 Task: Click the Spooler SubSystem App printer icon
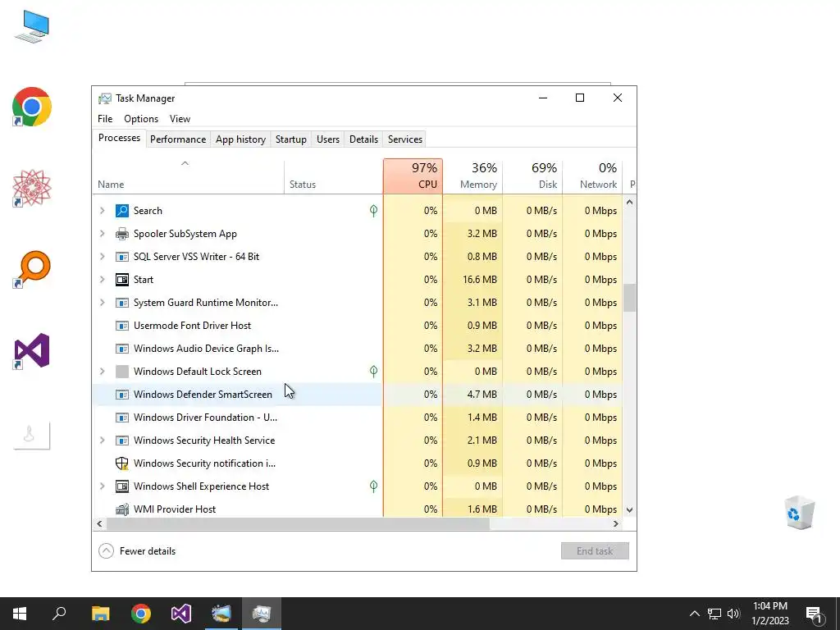tap(122, 234)
